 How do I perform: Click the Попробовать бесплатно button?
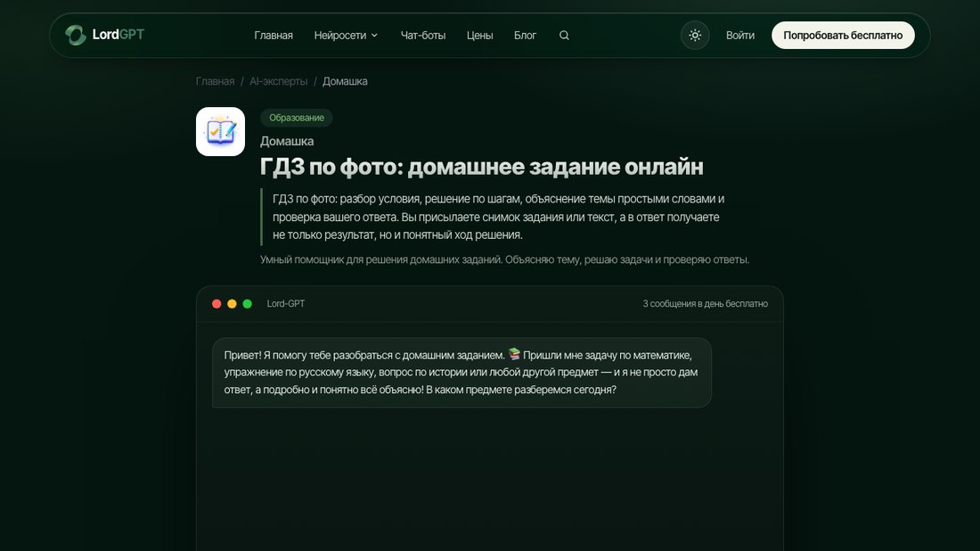(843, 36)
